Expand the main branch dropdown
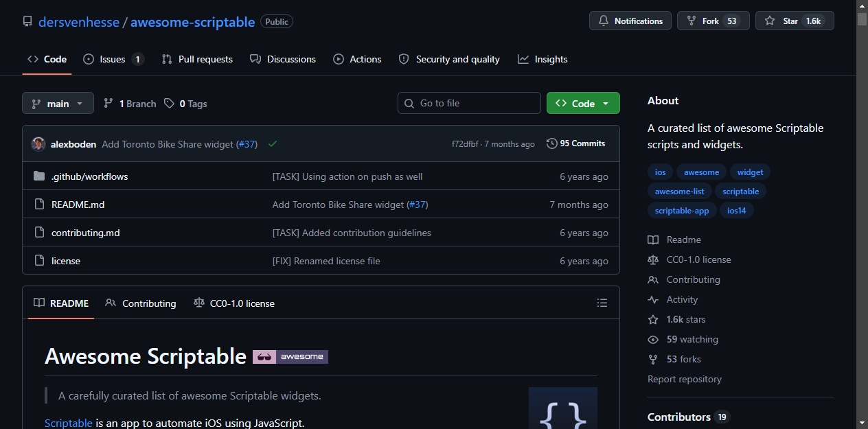Screen dimensions: 868x429 [58, 104]
